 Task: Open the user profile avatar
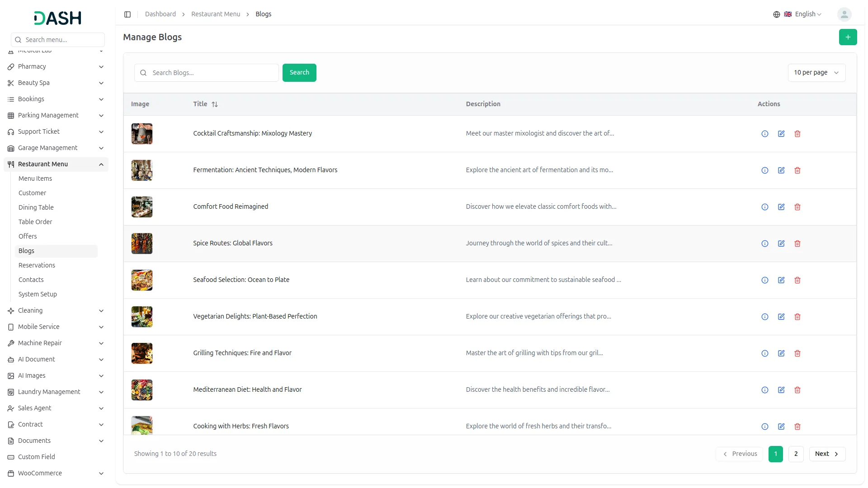[844, 14]
